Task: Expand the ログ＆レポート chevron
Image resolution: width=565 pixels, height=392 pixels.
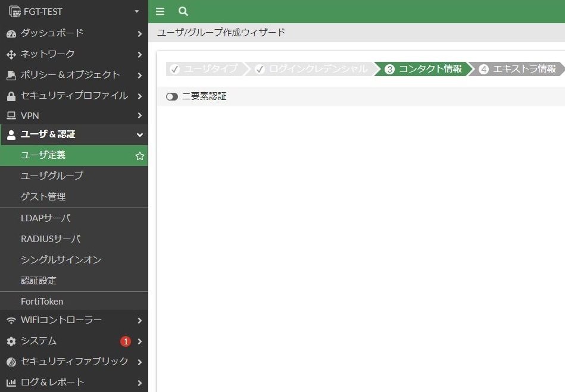Action: click(x=140, y=382)
